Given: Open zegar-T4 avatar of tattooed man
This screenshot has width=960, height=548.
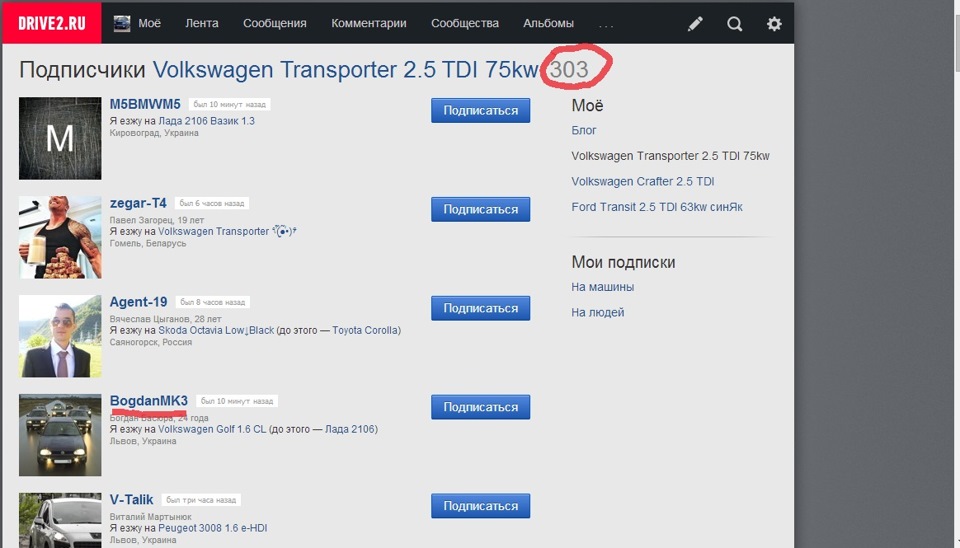Looking at the screenshot, I should coord(60,237).
